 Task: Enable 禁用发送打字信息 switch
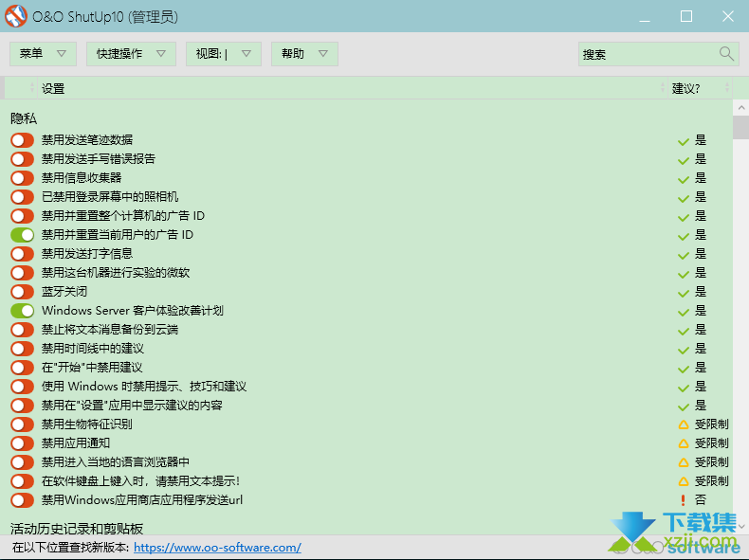[23, 254]
